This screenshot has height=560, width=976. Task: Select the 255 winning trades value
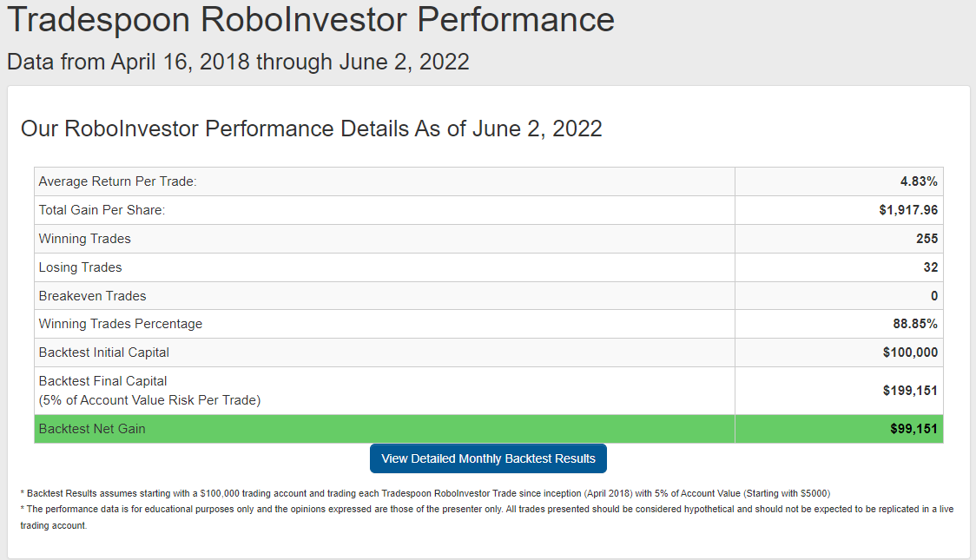click(x=927, y=239)
